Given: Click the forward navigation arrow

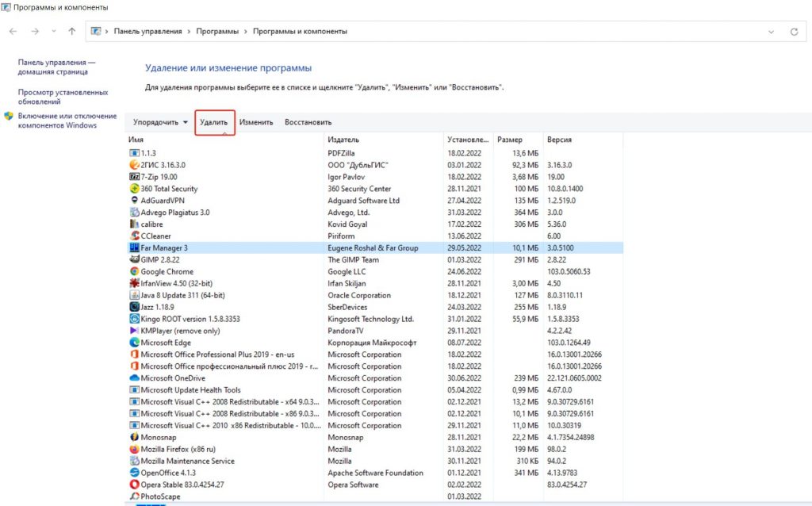Looking at the screenshot, I should coord(35,31).
